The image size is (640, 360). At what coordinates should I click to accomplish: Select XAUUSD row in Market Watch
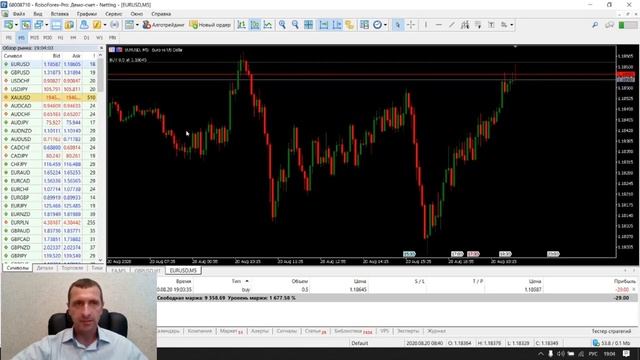[x=49, y=98]
